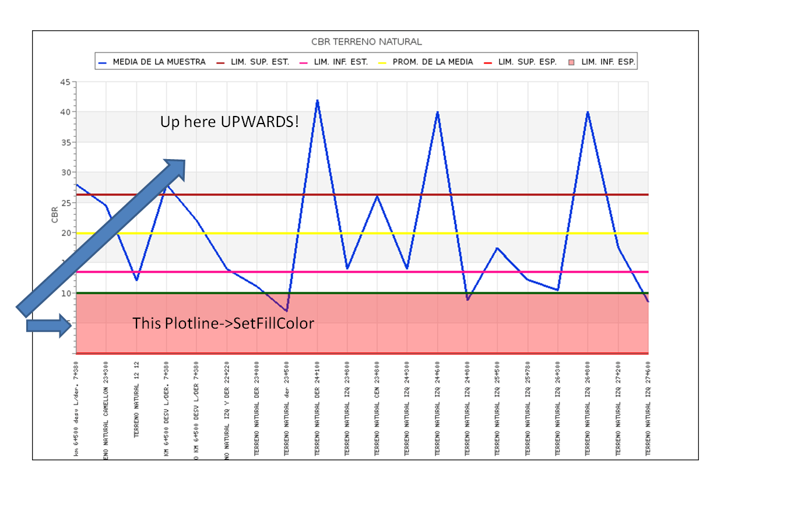Click the LIM. INF. ESP. legend label
Image resolution: width=812 pixels, height=518 pixels.
(x=608, y=62)
